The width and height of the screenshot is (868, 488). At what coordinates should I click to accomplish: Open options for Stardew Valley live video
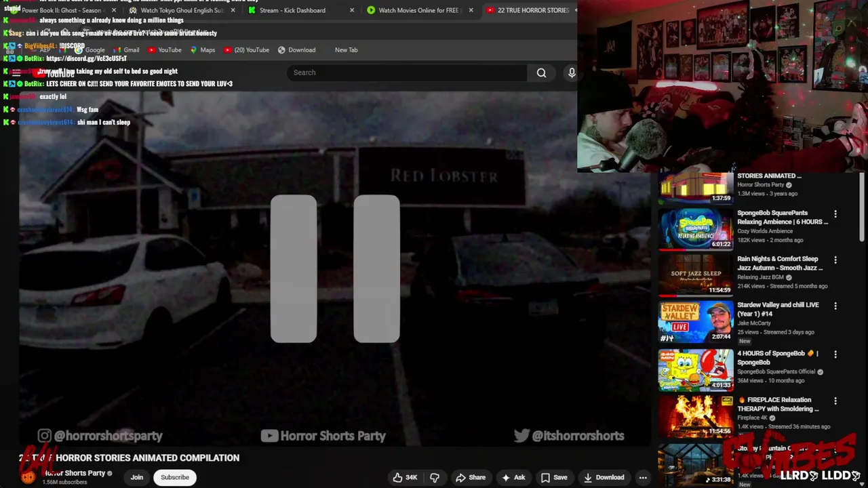click(835, 306)
